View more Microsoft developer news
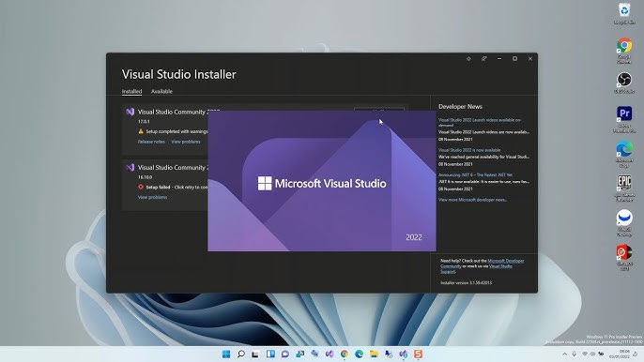Image resolution: width=644 pixels, height=362 pixels. [472, 200]
